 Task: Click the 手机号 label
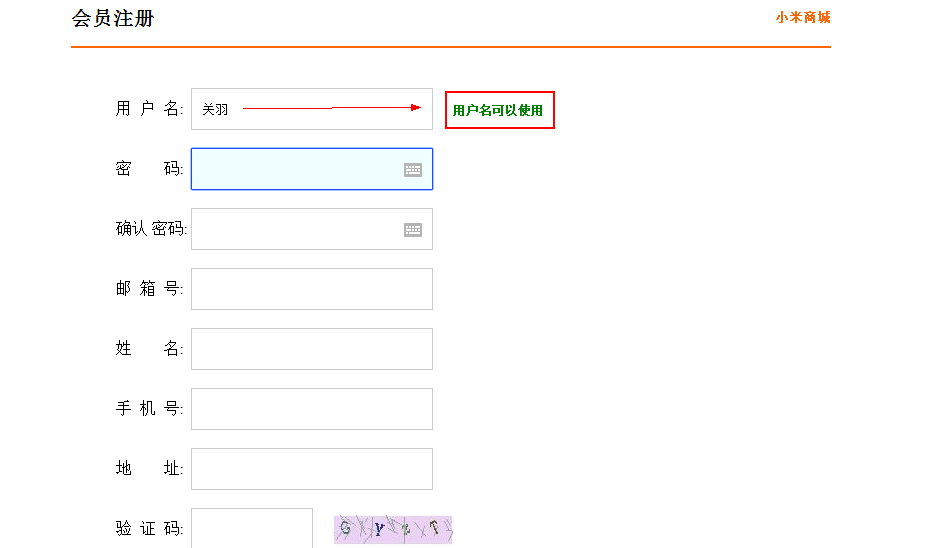coord(149,409)
